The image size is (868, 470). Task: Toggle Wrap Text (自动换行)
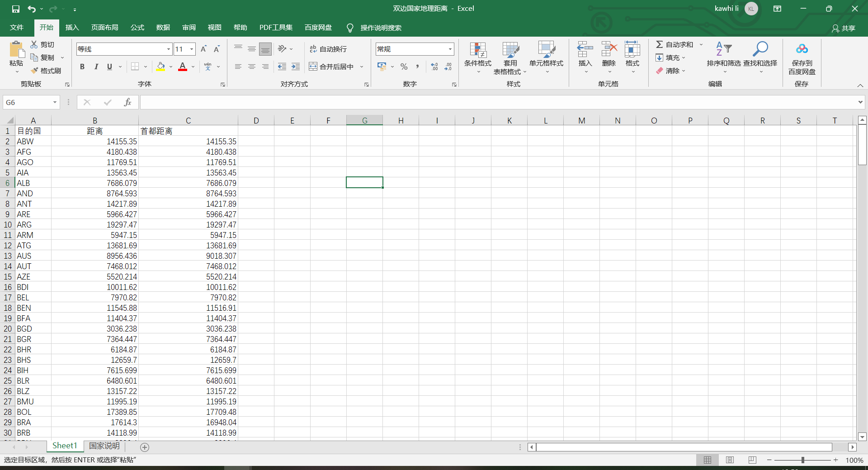[x=328, y=49]
